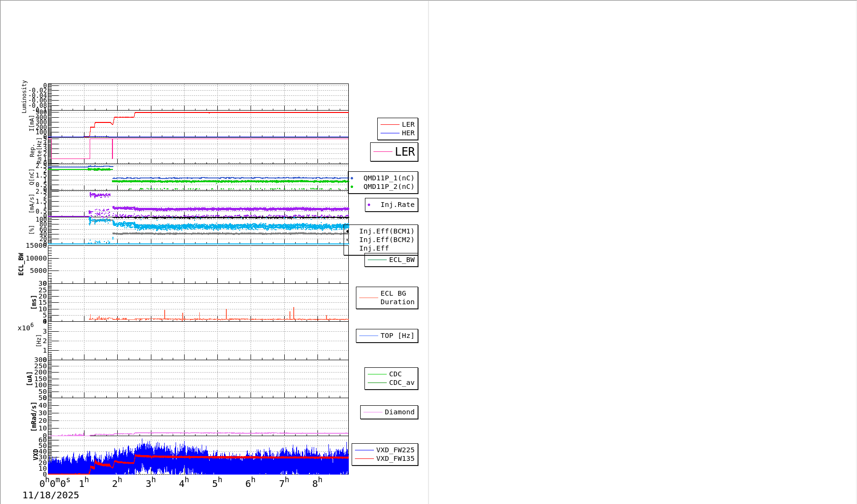Click the Inj.Eff(BCM2) legend label

click(x=386, y=240)
